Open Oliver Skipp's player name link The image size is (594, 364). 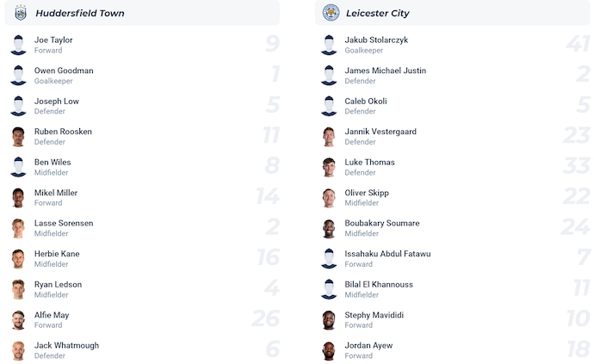click(367, 193)
